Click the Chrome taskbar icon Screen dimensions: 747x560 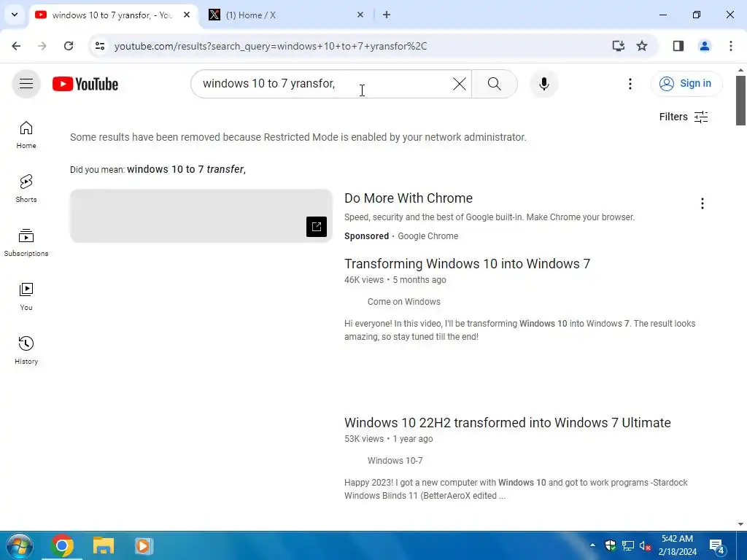pos(62,545)
